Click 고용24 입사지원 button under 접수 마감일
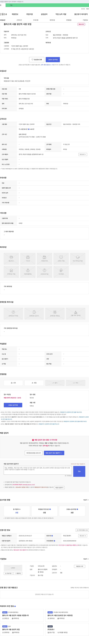The image size is (89, 644). 13,405
